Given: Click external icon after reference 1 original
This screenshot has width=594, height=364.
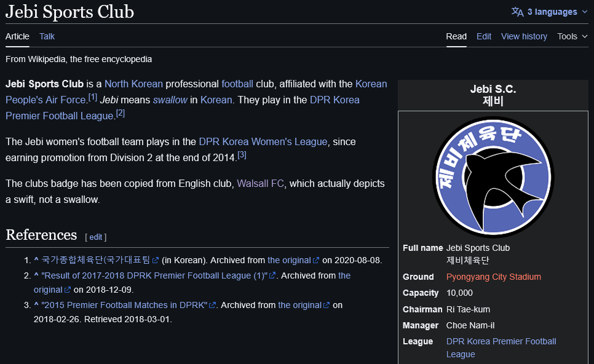Looking at the screenshot, I should (316, 260).
